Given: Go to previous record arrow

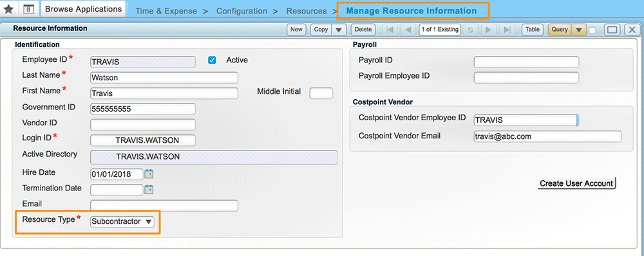Looking at the screenshot, I should pos(408,30).
